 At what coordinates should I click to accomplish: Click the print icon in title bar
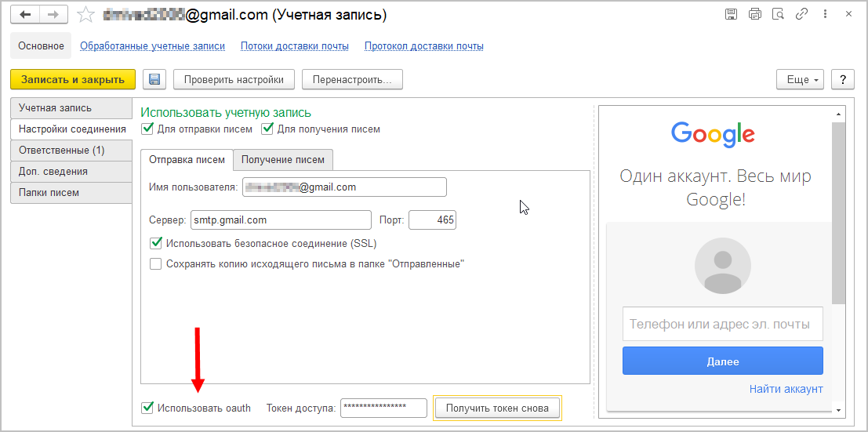tap(755, 14)
